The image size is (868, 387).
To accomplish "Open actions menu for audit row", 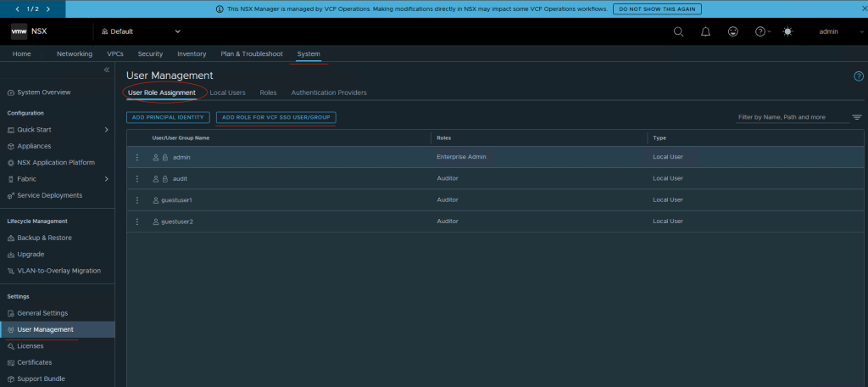I will [137, 178].
